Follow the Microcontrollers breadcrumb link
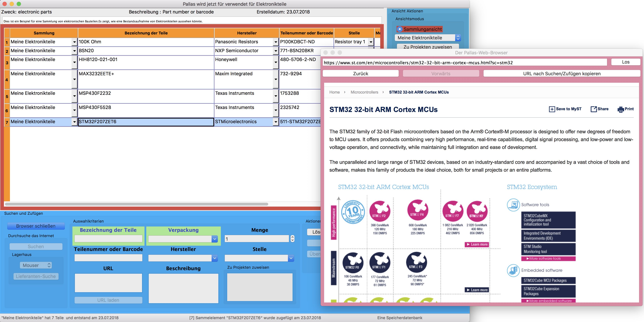The width and height of the screenshot is (644, 322). click(x=364, y=92)
